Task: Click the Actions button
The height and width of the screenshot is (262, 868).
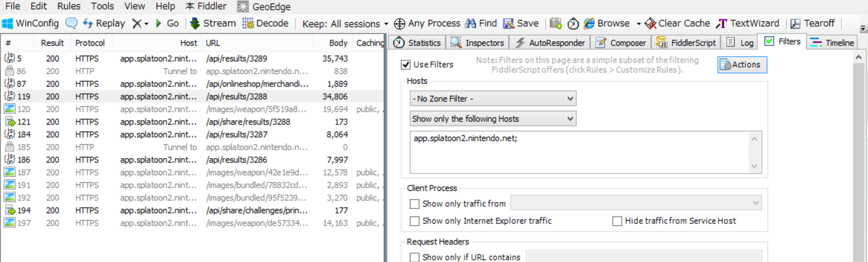Action: pyautogui.click(x=742, y=65)
